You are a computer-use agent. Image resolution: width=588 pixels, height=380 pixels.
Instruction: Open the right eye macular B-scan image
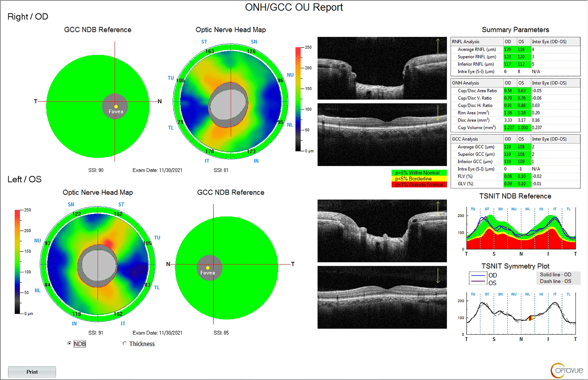pyautogui.click(x=382, y=135)
